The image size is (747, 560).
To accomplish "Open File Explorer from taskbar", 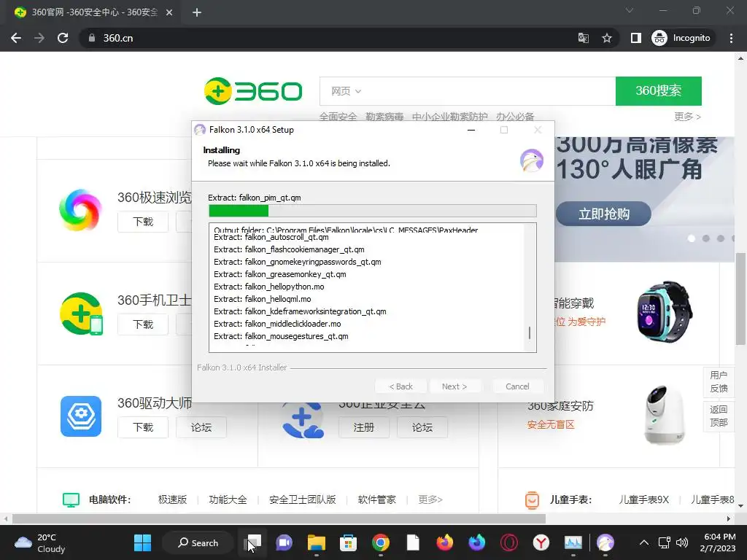I will [x=317, y=542].
